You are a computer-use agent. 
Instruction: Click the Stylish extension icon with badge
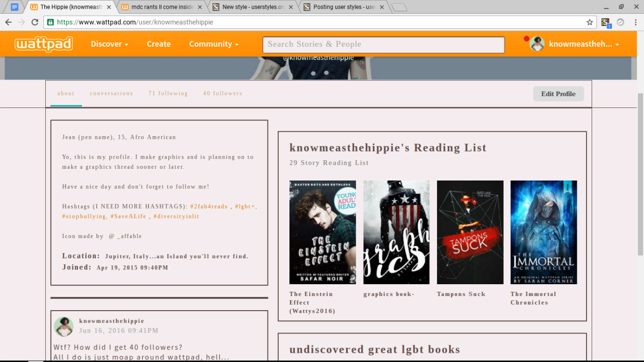click(x=605, y=22)
